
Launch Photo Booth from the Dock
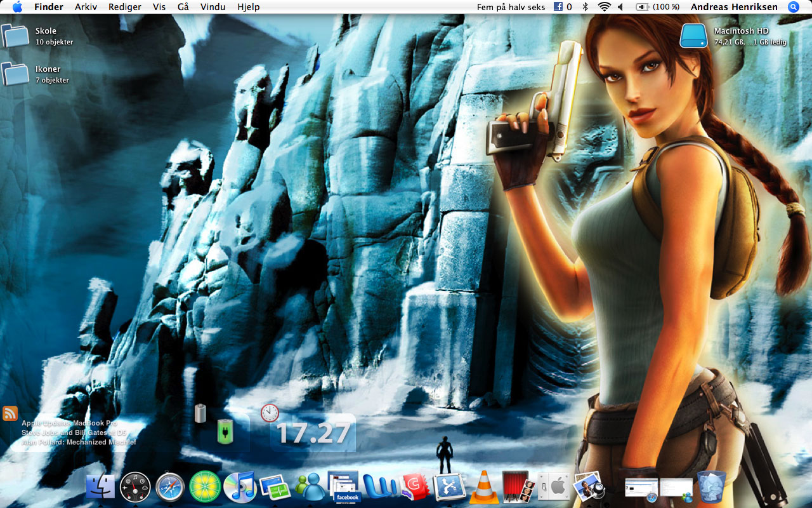tap(518, 487)
